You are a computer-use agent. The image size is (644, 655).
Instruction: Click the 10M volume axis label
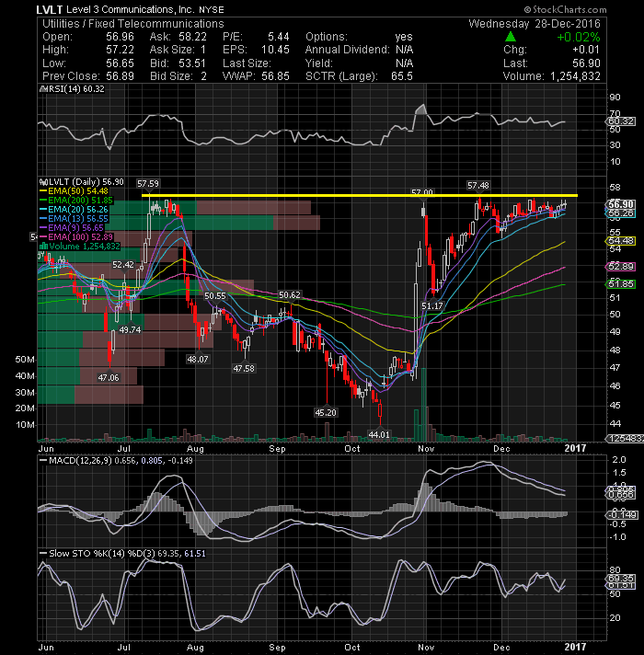pos(25,425)
